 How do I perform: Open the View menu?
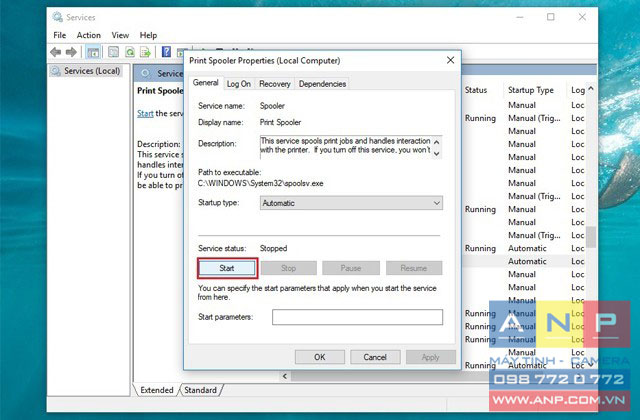point(120,35)
